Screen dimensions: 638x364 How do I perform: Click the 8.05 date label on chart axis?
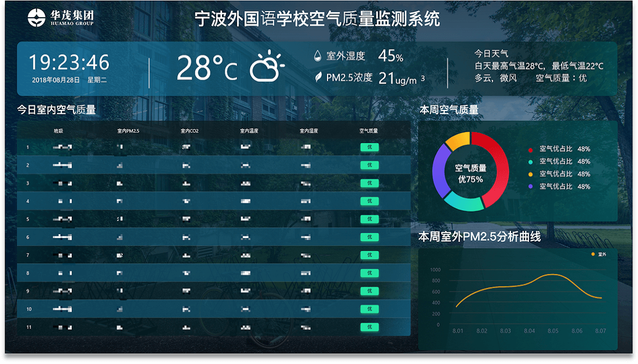click(553, 331)
